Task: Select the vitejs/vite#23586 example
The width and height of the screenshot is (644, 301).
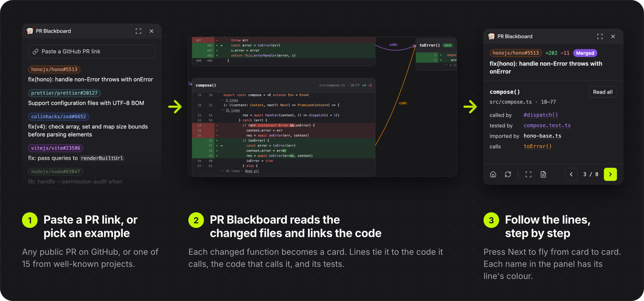Action: pyautogui.click(x=56, y=148)
